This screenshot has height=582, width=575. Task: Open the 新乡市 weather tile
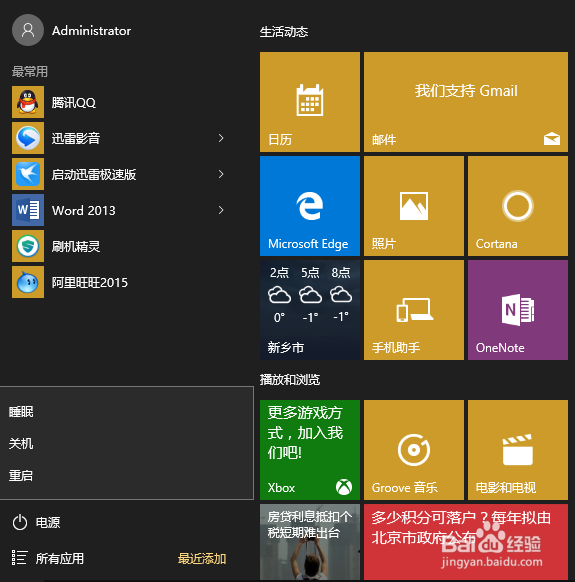[x=310, y=310]
